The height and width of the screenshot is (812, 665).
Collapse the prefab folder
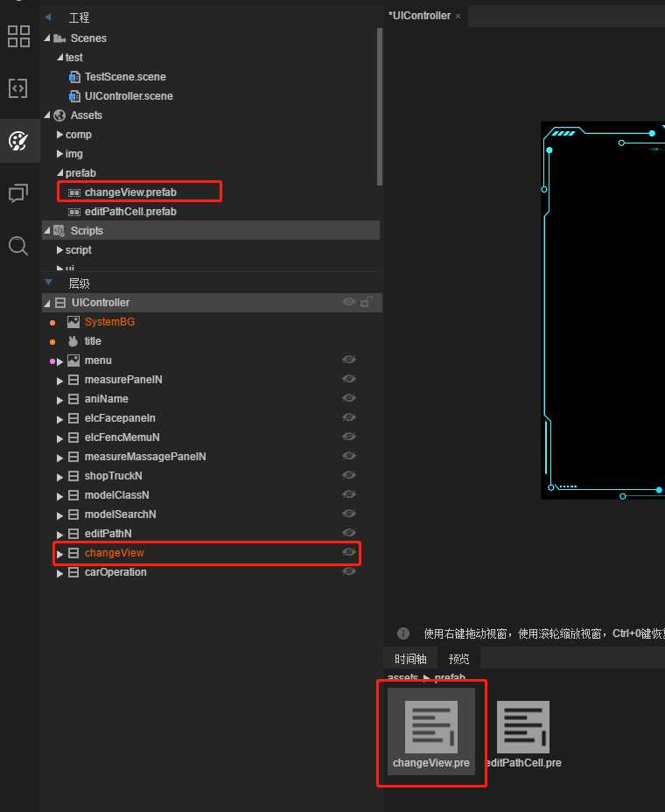pyautogui.click(x=60, y=172)
